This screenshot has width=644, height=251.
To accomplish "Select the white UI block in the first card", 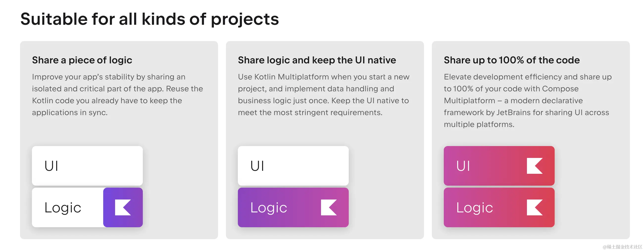I will coord(87,166).
